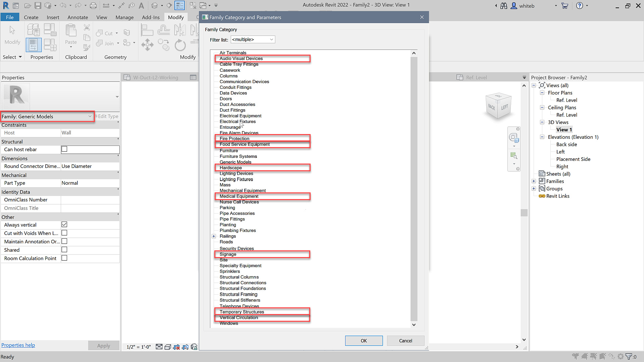Open the Select panel dropdown

click(12, 57)
